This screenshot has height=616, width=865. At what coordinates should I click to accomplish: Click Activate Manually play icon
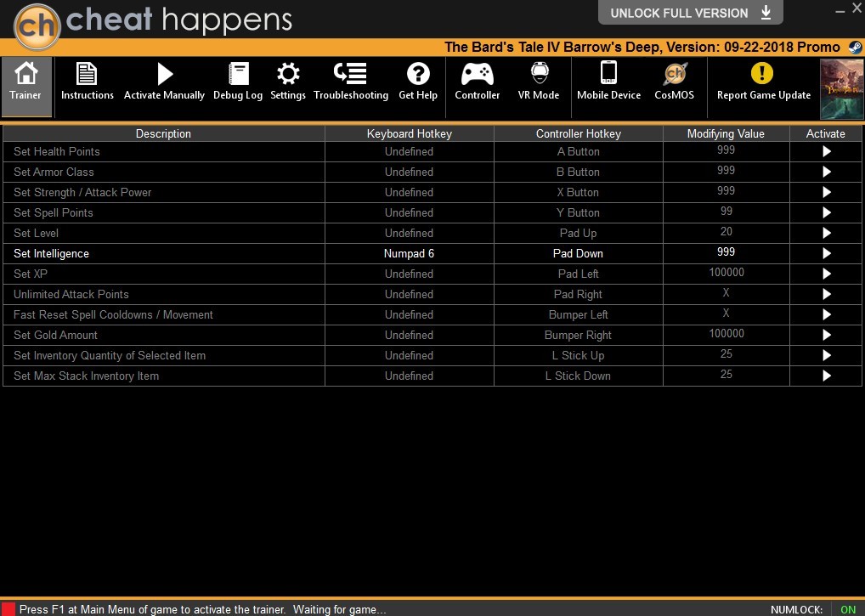pos(164,74)
